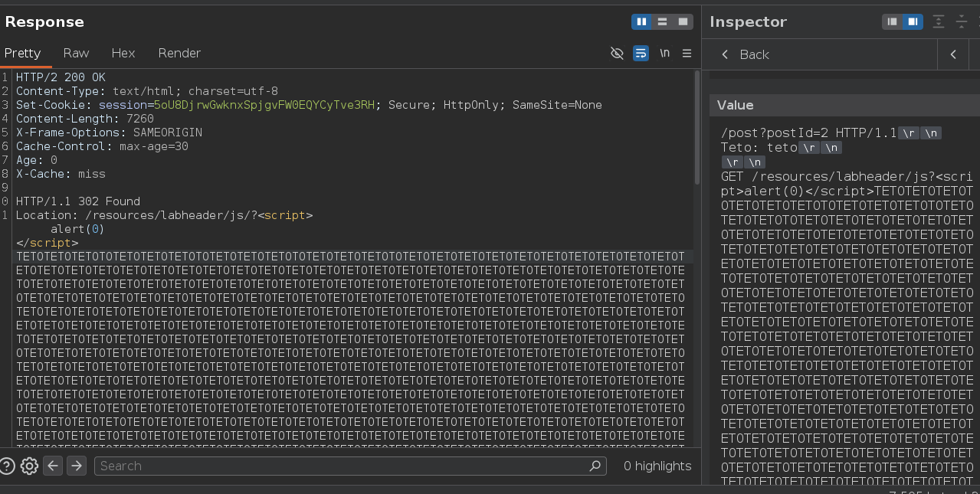Open search help question mark icon
The height and width of the screenshot is (494, 980).
(8, 466)
